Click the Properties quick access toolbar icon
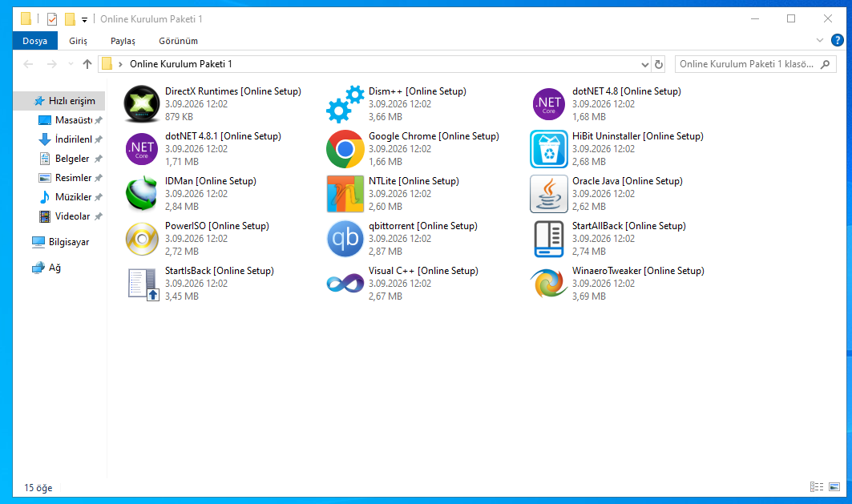852x504 pixels. point(52,19)
